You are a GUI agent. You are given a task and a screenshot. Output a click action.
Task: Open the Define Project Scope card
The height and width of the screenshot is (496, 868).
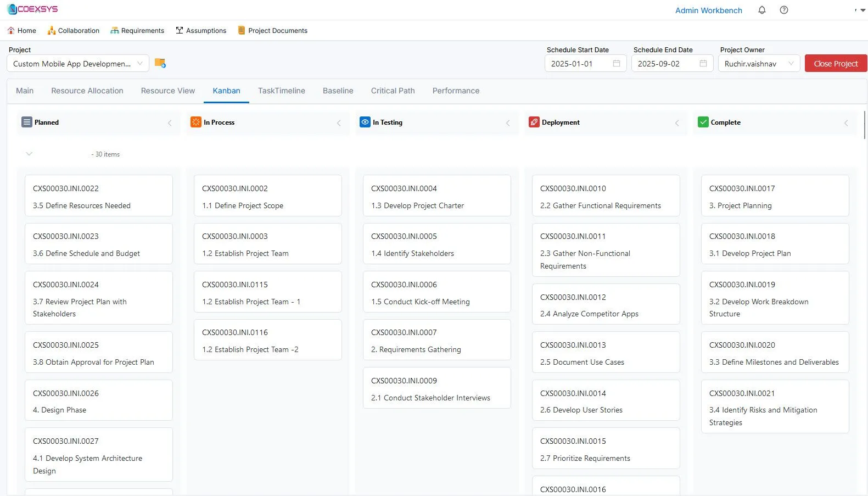point(267,196)
